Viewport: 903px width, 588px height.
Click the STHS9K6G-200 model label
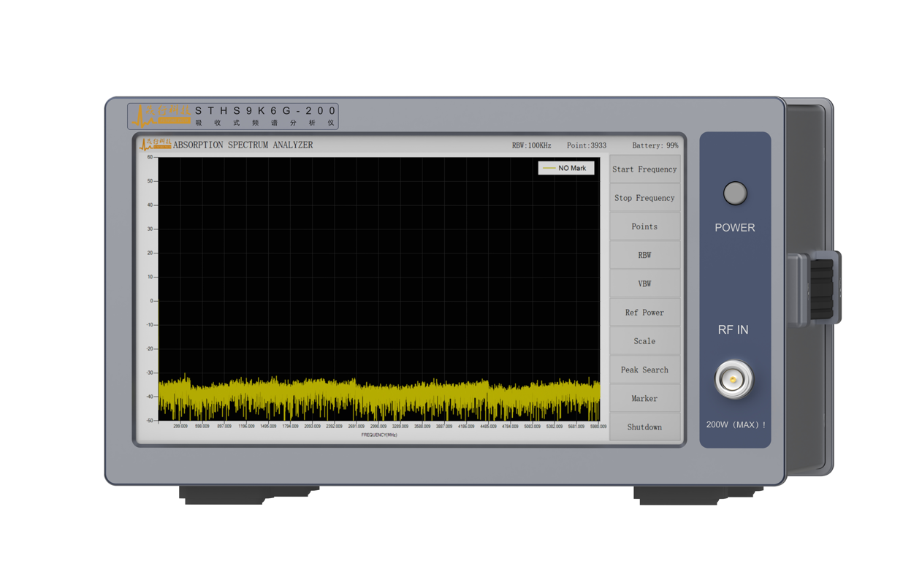click(265, 111)
